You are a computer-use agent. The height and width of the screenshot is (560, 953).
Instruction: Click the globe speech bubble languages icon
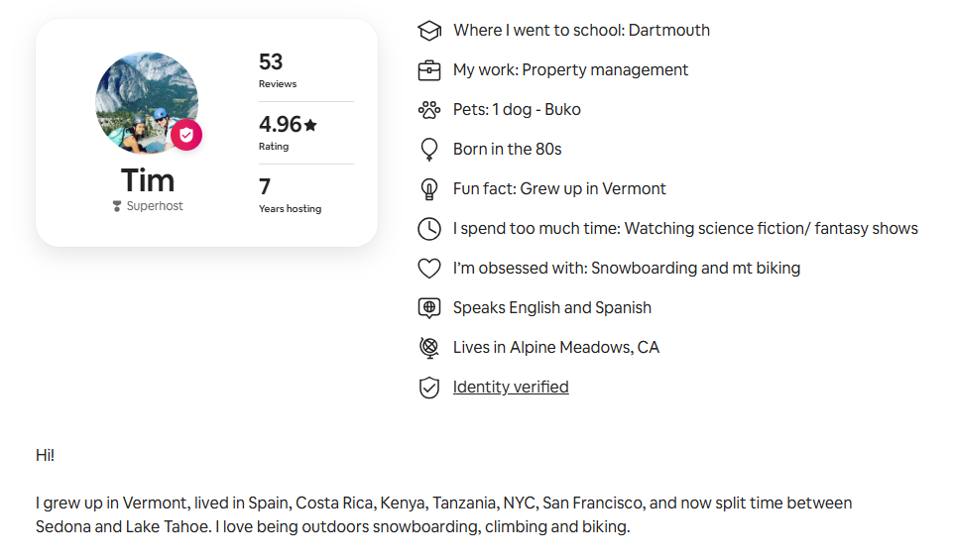coord(428,308)
